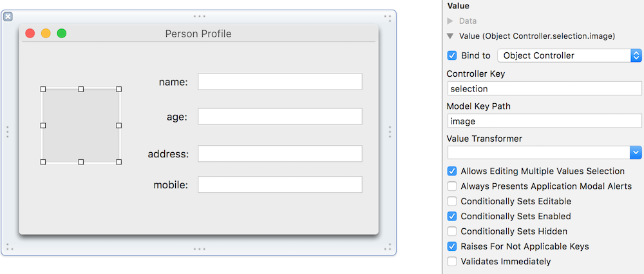Enable Conditionally Sets Hidden option
Screen dimensions: 644x274
(452, 231)
